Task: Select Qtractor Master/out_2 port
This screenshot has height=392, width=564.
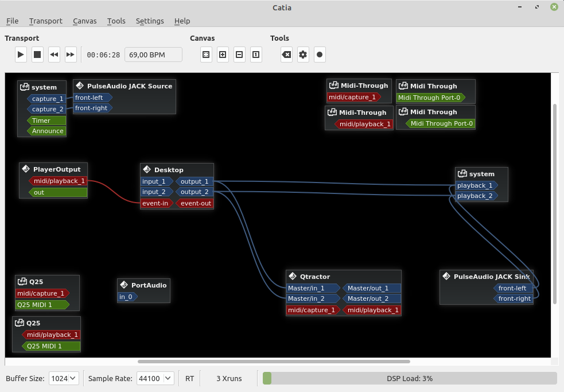Action: point(372,298)
